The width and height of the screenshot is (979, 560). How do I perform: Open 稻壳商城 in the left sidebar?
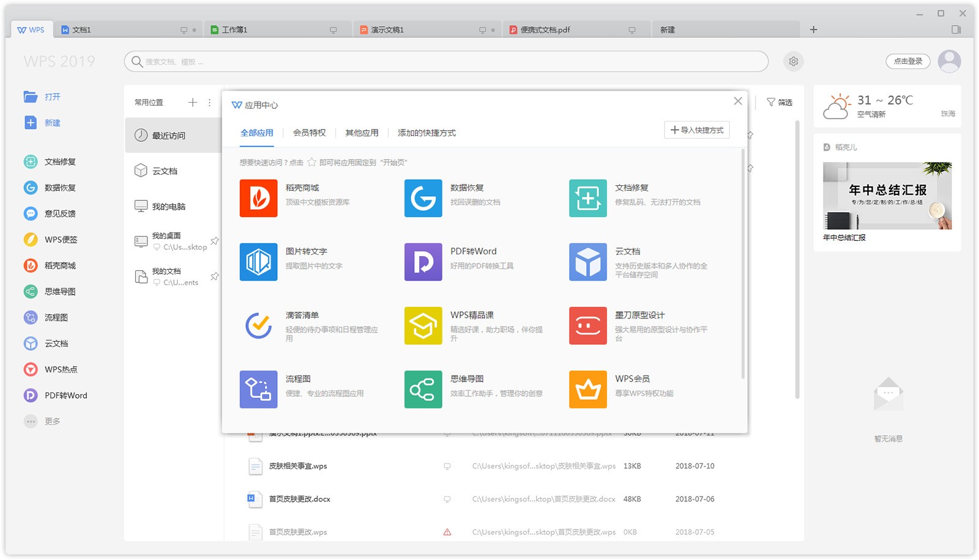[x=50, y=265]
